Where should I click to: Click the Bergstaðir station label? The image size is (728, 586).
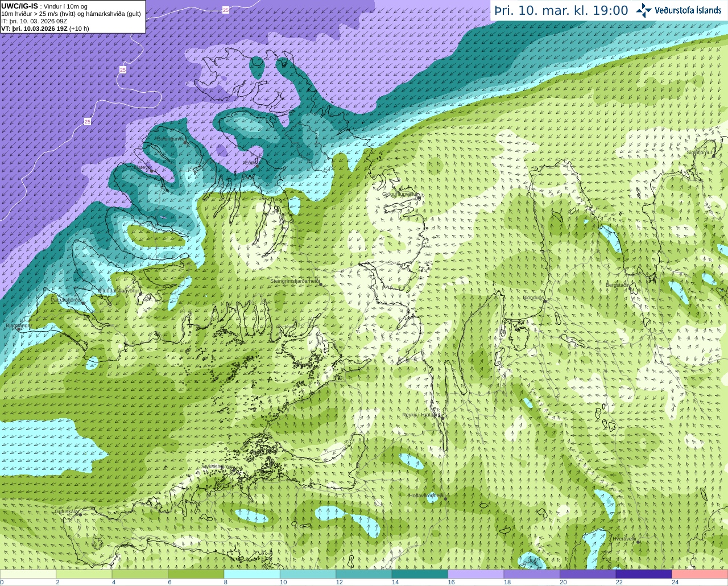pyautogui.click(x=617, y=285)
